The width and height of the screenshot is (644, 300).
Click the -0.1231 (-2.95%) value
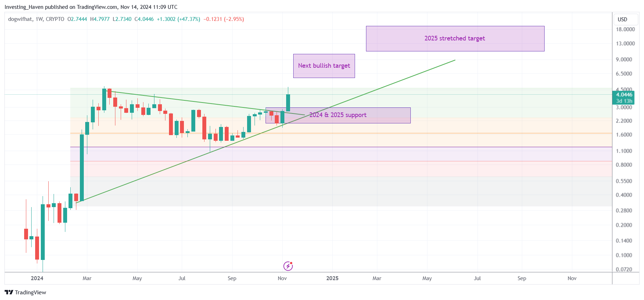pyautogui.click(x=224, y=19)
